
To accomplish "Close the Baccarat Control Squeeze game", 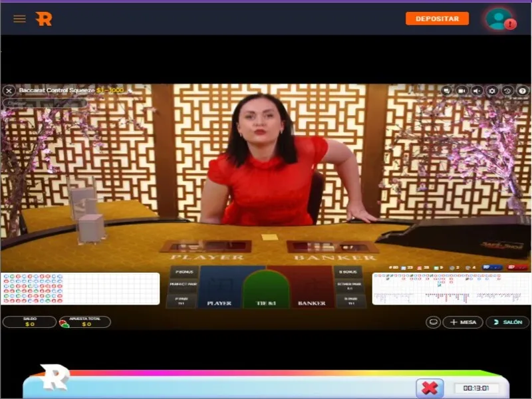I will (9, 90).
